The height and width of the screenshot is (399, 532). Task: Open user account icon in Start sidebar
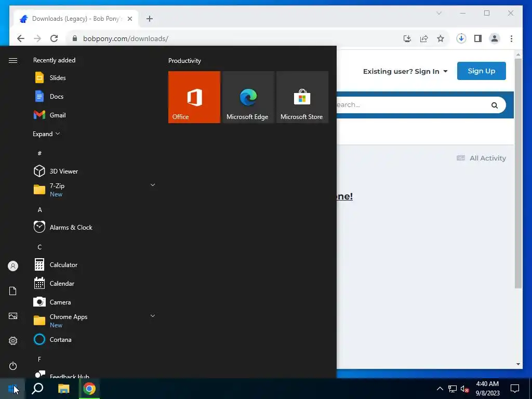click(13, 266)
